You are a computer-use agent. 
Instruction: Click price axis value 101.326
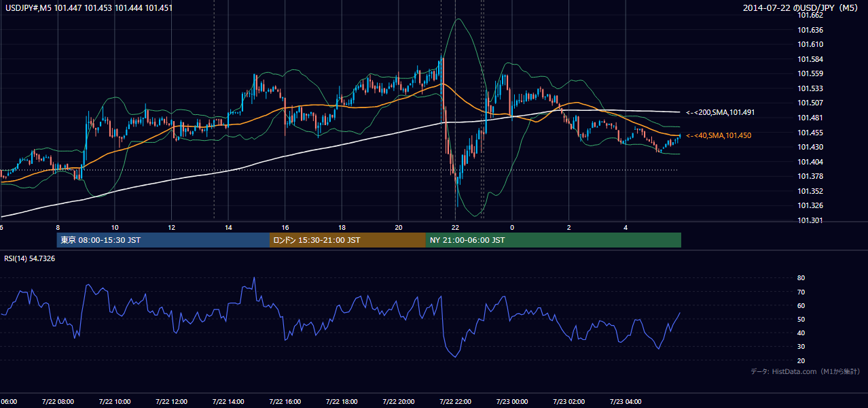(810, 205)
